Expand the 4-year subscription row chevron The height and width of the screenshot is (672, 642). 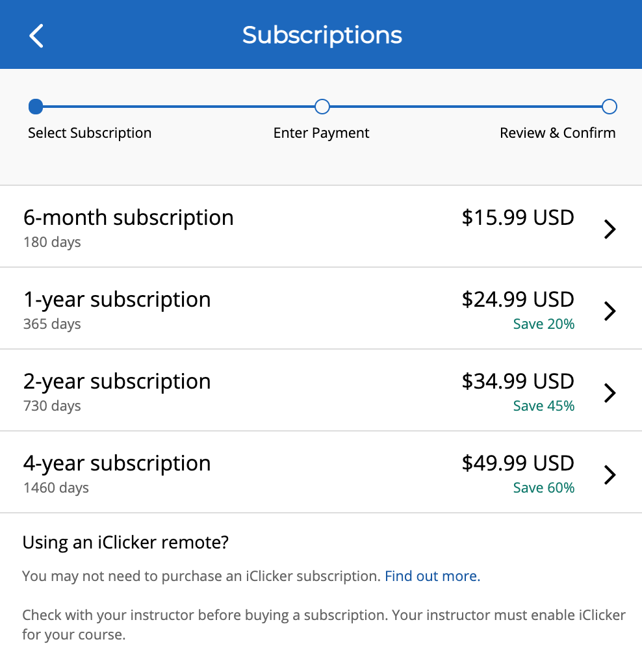coord(610,474)
